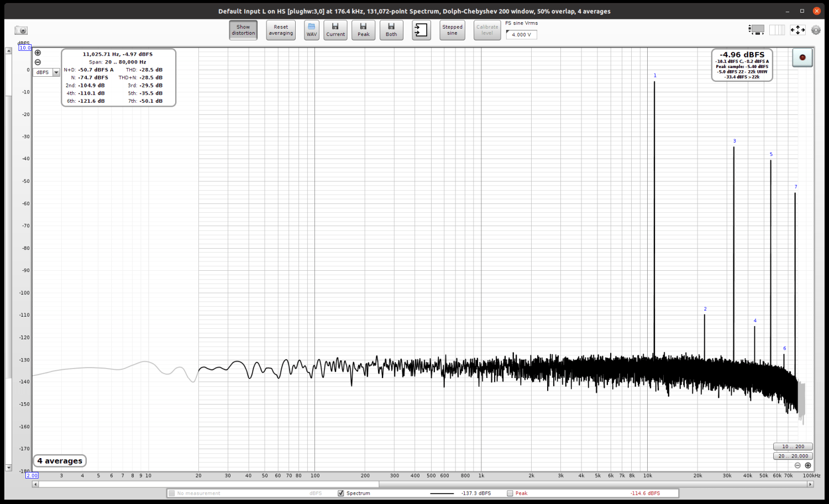Click the 2.00 frequency start field
Screen dimensions: 829x504
click(x=32, y=475)
